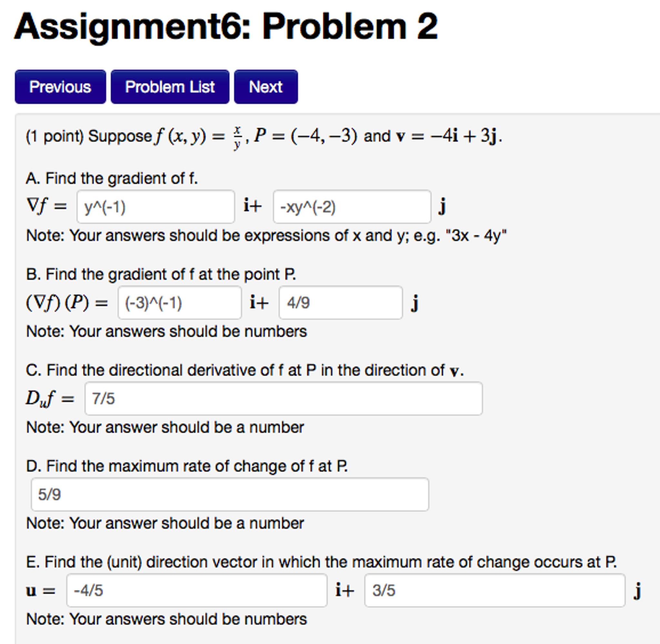Go to the Next problem
The width and height of the screenshot is (660, 644).
(x=266, y=87)
